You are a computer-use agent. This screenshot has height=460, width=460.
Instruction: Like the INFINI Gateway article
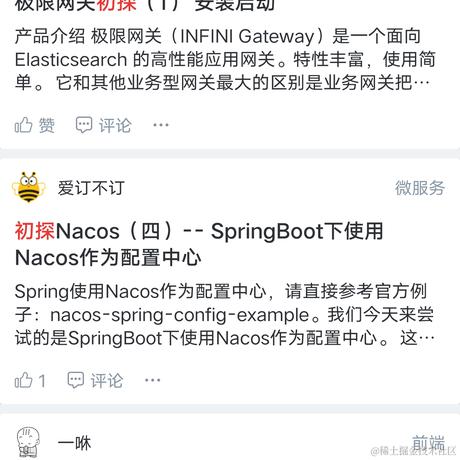coord(34,125)
